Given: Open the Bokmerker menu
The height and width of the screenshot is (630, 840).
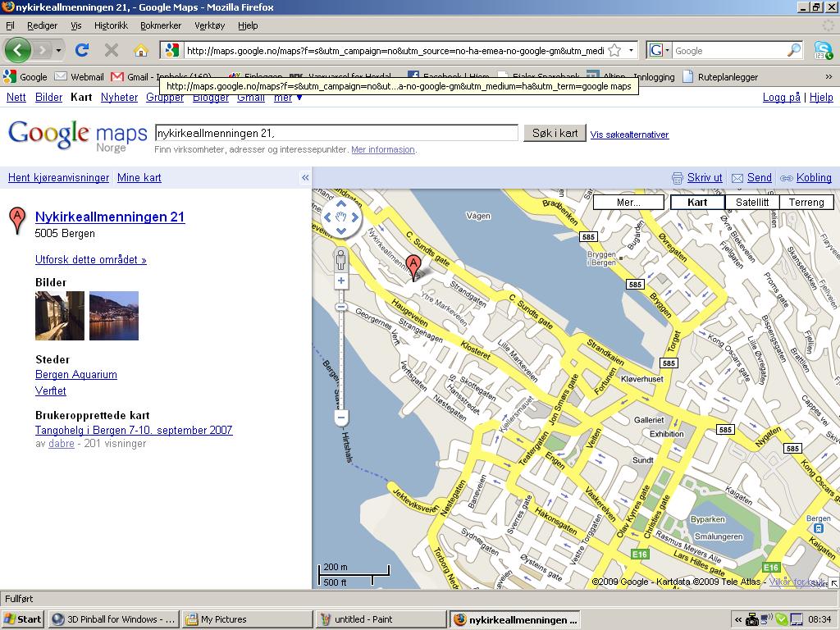Looking at the screenshot, I should tap(161, 25).
